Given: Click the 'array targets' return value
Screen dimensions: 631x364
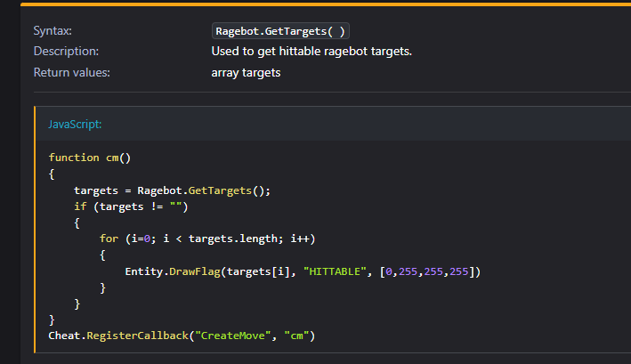Looking at the screenshot, I should point(246,73).
